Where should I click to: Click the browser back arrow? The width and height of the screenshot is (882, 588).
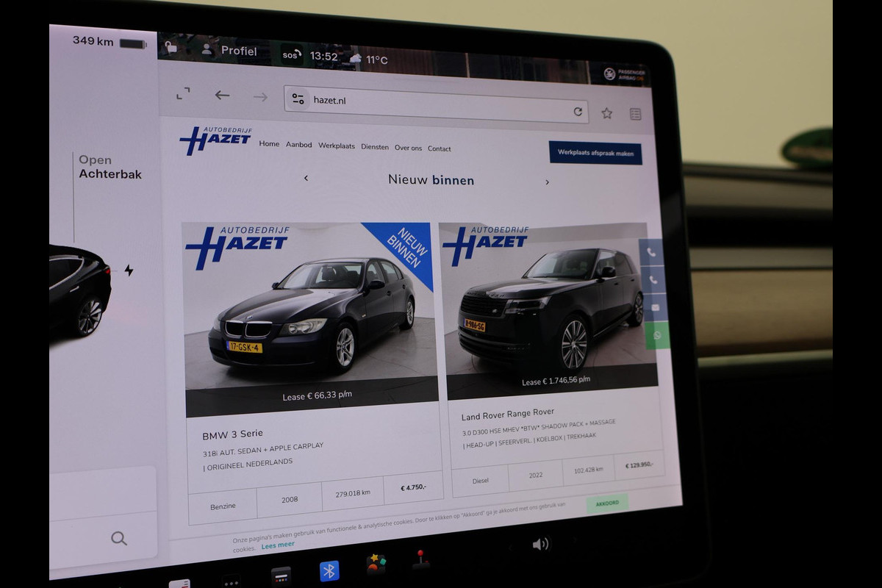coord(222,95)
